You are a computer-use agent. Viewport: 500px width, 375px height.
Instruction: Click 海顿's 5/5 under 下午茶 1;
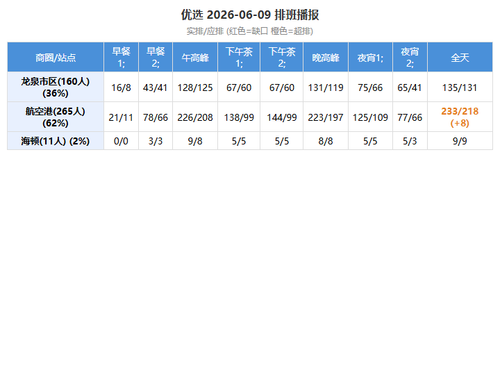pyautogui.click(x=239, y=141)
